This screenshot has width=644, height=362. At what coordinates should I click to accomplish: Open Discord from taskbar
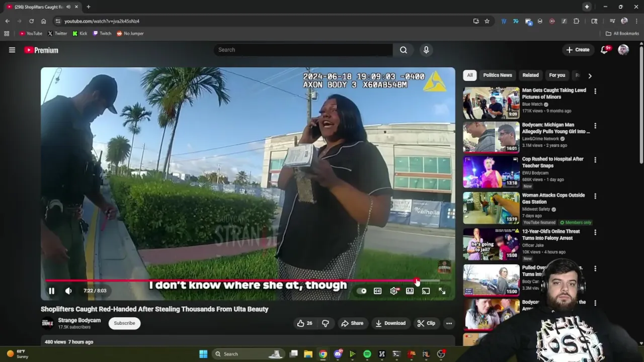(338, 354)
